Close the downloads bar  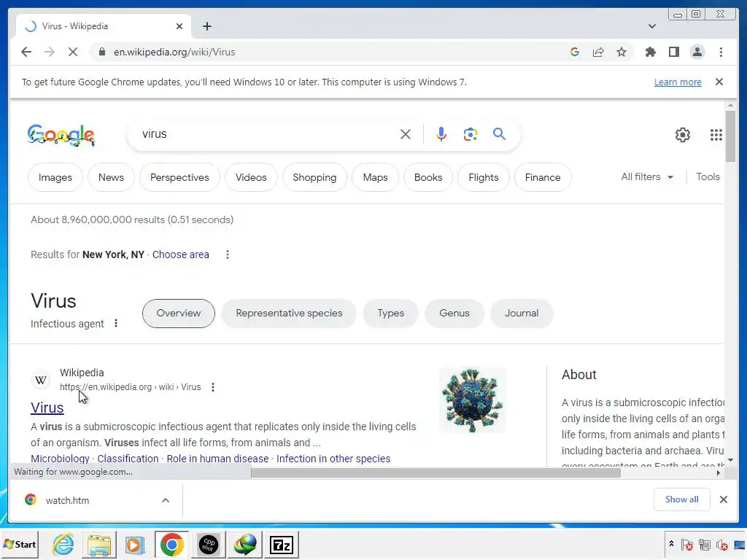pos(723,499)
